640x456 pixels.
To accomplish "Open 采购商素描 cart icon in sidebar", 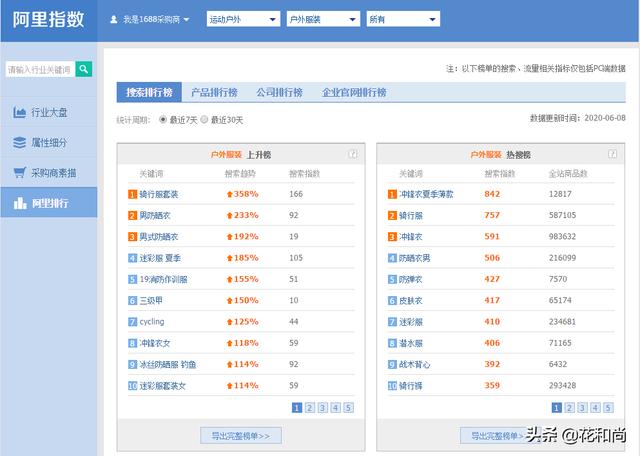I will click(x=19, y=173).
